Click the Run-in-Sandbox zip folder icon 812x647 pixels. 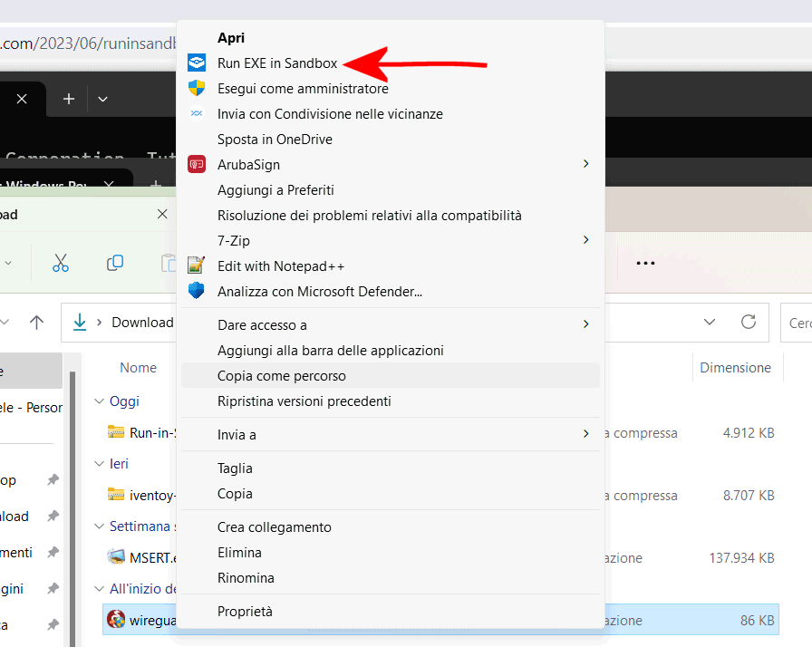coord(116,431)
